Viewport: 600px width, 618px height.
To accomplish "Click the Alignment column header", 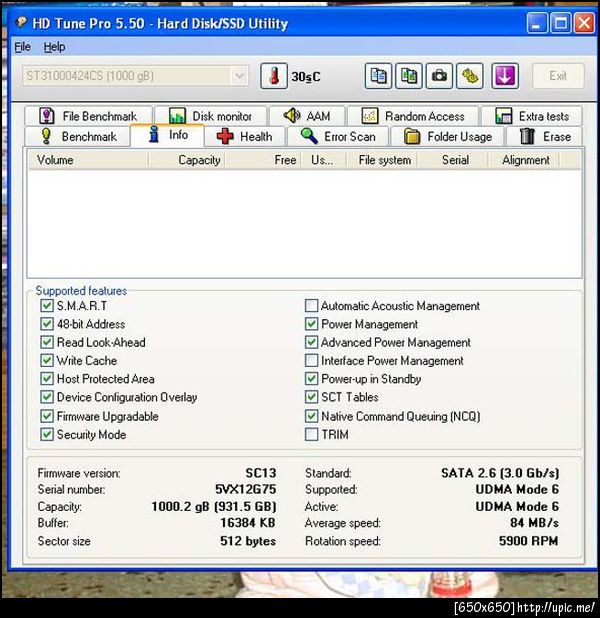I will pyautogui.click(x=524, y=160).
